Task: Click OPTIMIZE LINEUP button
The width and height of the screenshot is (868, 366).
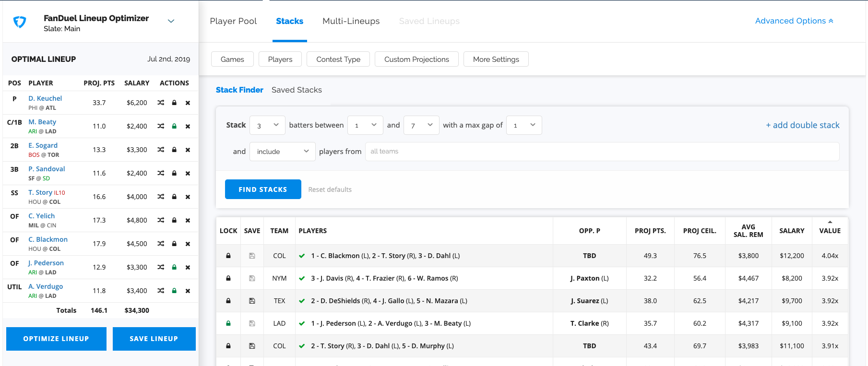Action: point(56,339)
